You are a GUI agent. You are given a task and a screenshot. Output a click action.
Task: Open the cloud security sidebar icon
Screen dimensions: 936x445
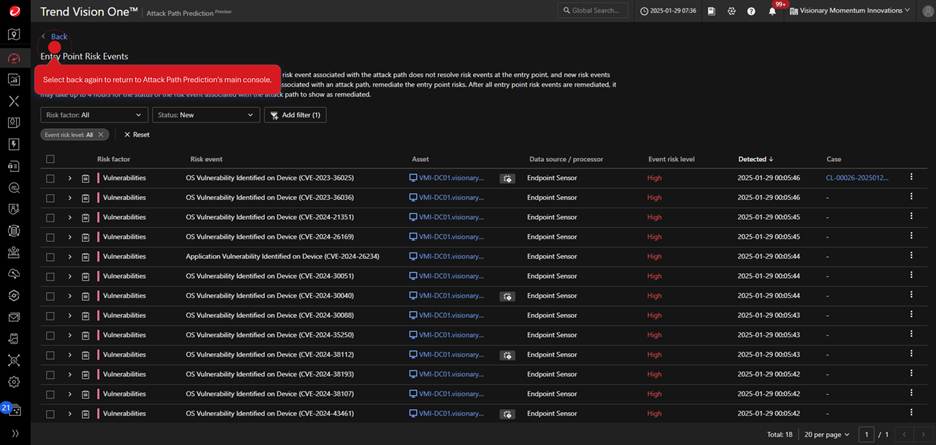coord(14,274)
